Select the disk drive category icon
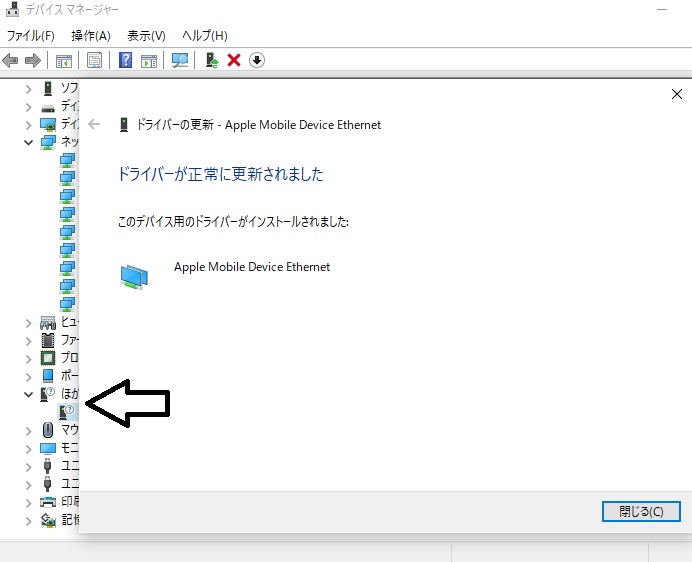This screenshot has width=692, height=562. (48, 108)
